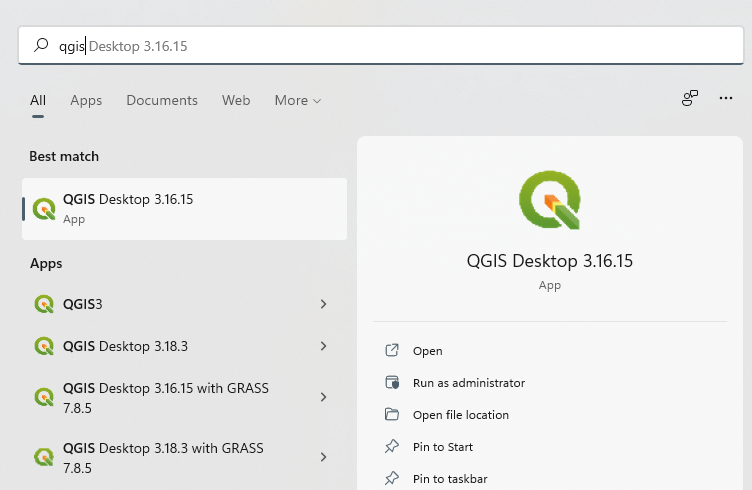The width and height of the screenshot is (752, 490).
Task: Expand QGIS Desktop 3.18.3 chevron
Action: 323,346
